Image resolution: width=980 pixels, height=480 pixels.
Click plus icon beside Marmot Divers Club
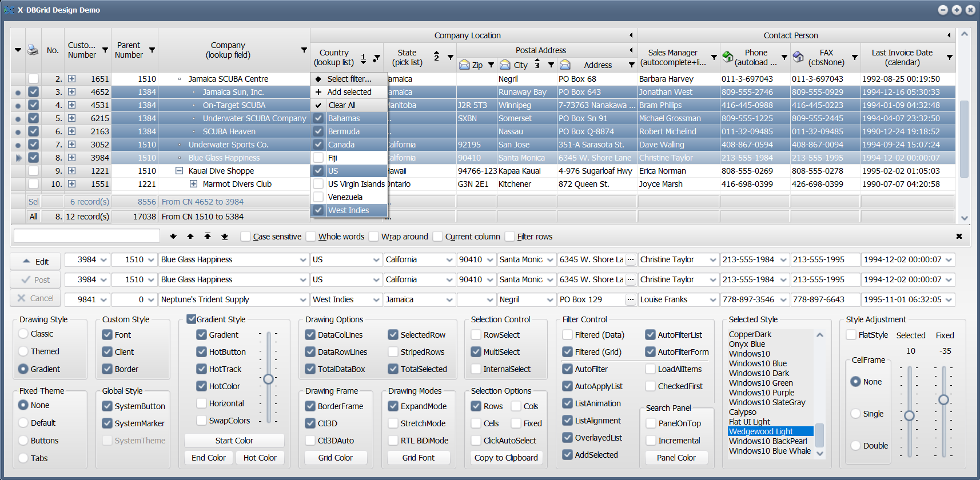[x=193, y=184]
